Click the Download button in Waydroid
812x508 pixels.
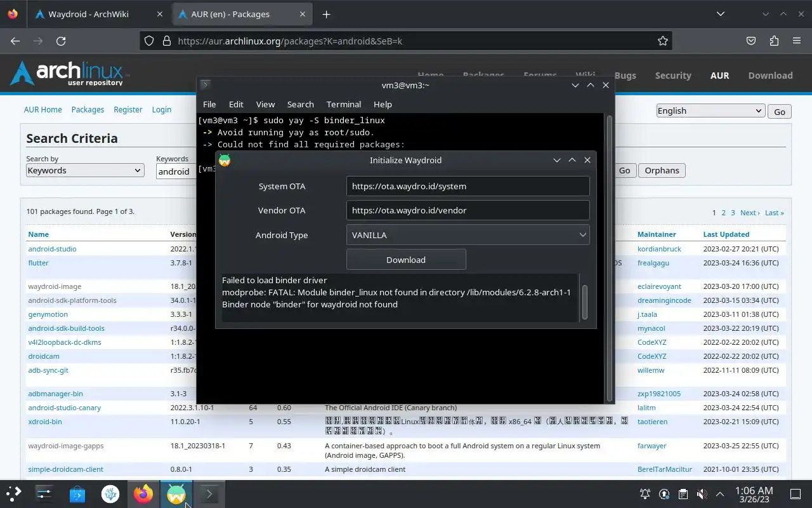coord(406,260)
